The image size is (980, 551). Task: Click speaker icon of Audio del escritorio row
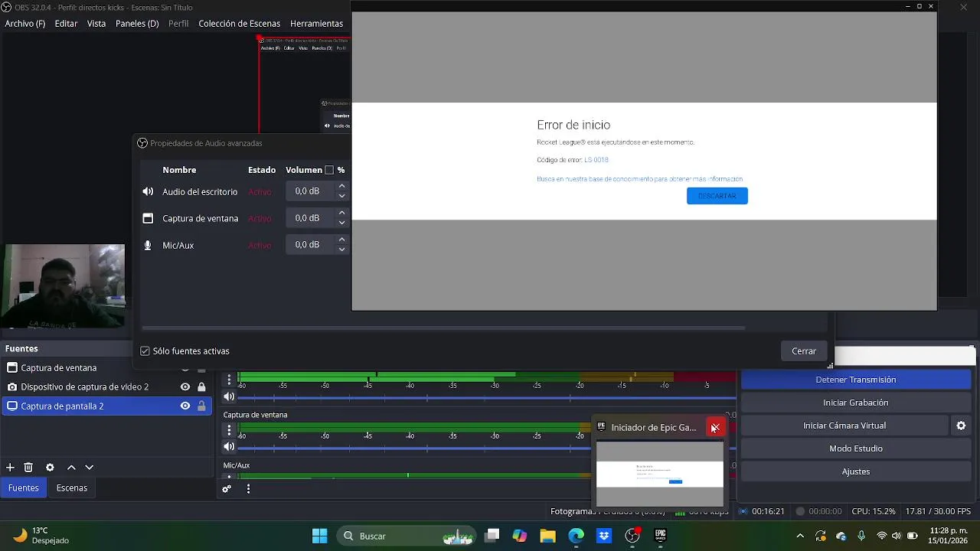148,192
